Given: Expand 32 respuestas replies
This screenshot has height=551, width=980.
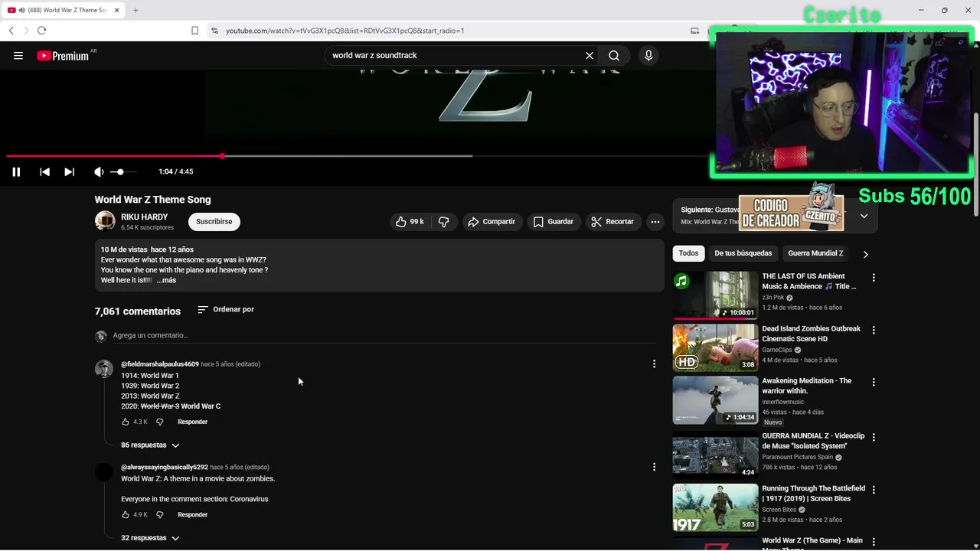Looking at the screenshot, I should [150, 538].
